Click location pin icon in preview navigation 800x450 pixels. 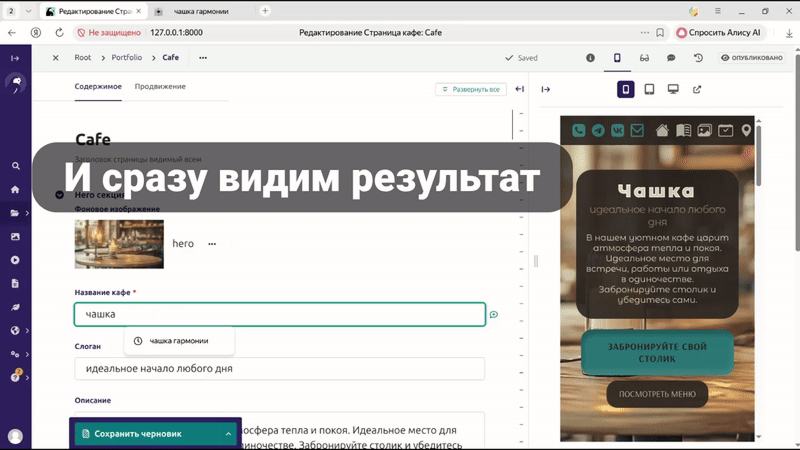746,131
